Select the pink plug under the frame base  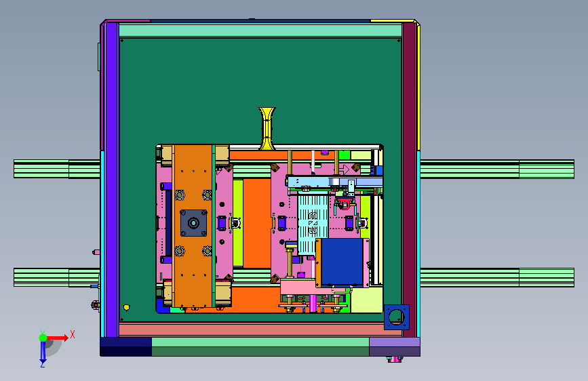pos(395,359)
